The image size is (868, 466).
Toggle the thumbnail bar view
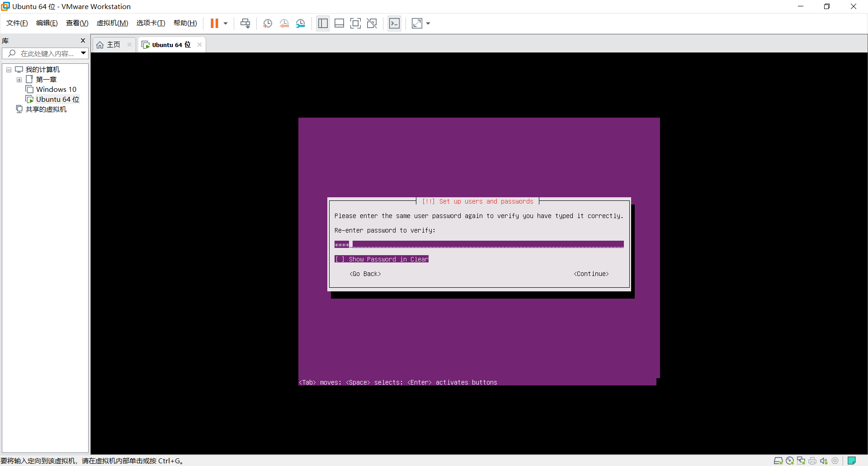tap(340, 24)
